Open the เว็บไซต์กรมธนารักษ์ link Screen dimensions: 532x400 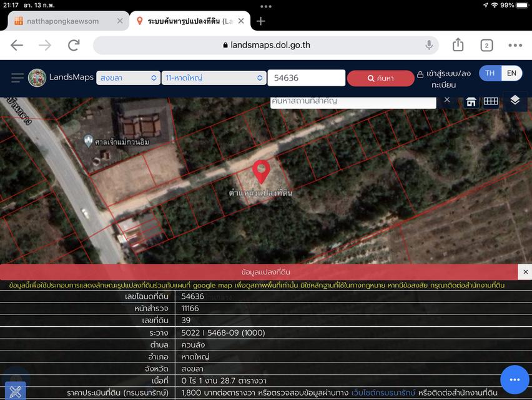pyautogui.click(x=383, y=392)
